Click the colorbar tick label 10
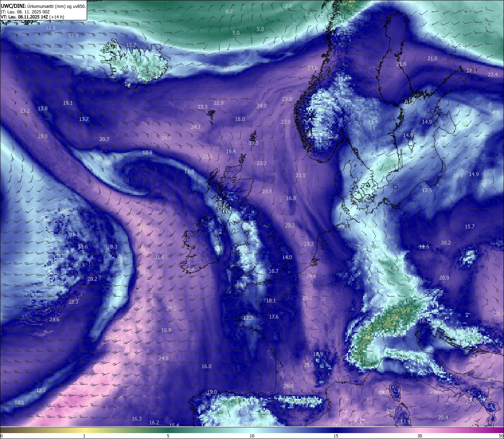Image resolution: width=504 pixels, height=439 pixels. click(252, 436)
